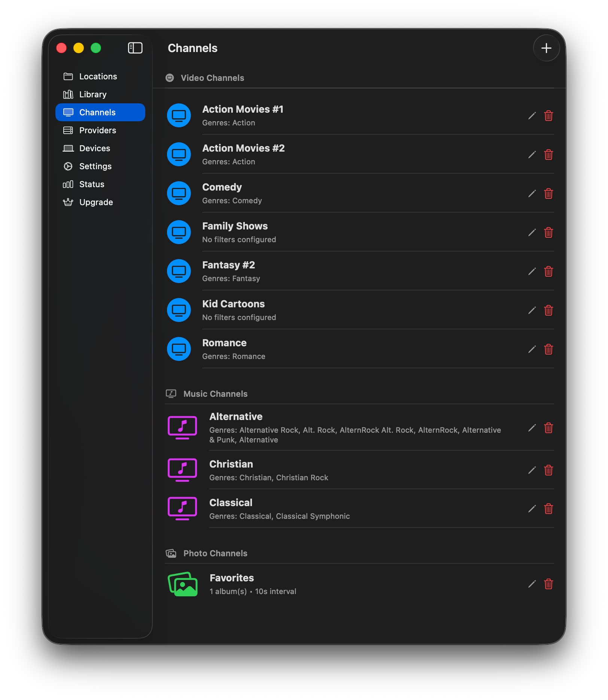The image size is (608, 700).
Task: Remove the Kid Cartoons channel
Action: (548, 310)
